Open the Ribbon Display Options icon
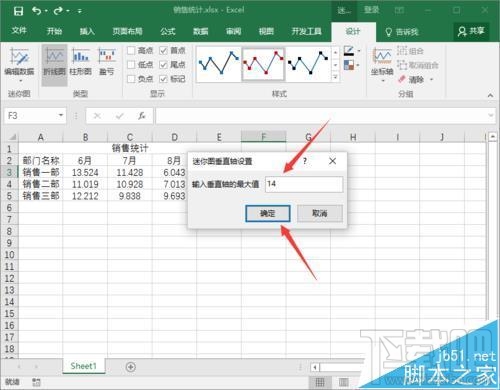 pyautogui.click(x=399, y=11)
